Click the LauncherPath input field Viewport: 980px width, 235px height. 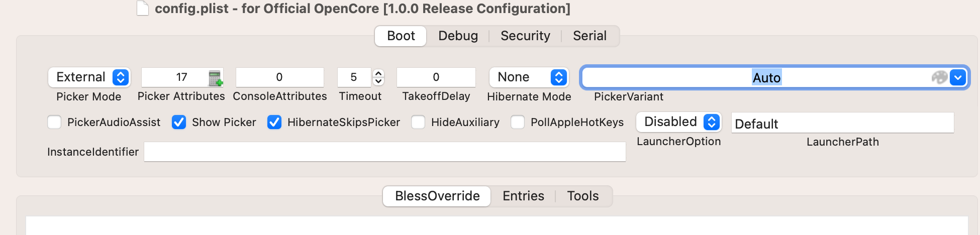point(842,123)
